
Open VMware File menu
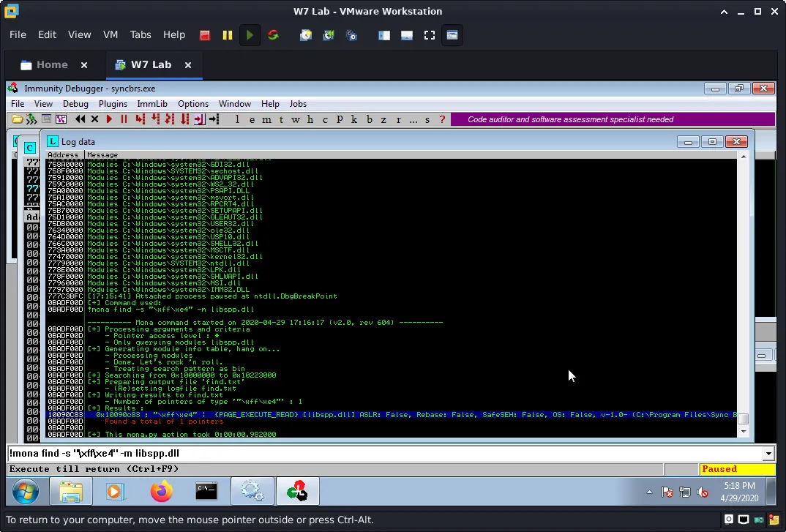(18, 34)
